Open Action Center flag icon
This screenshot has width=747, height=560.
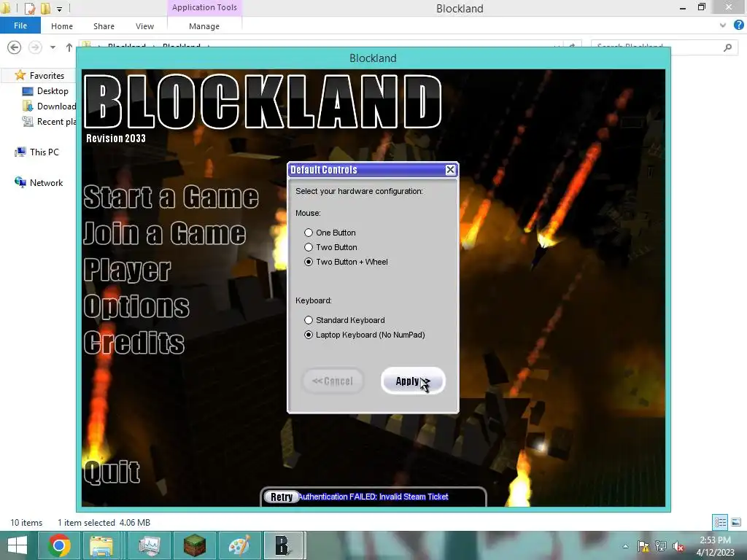pos(643,546)
